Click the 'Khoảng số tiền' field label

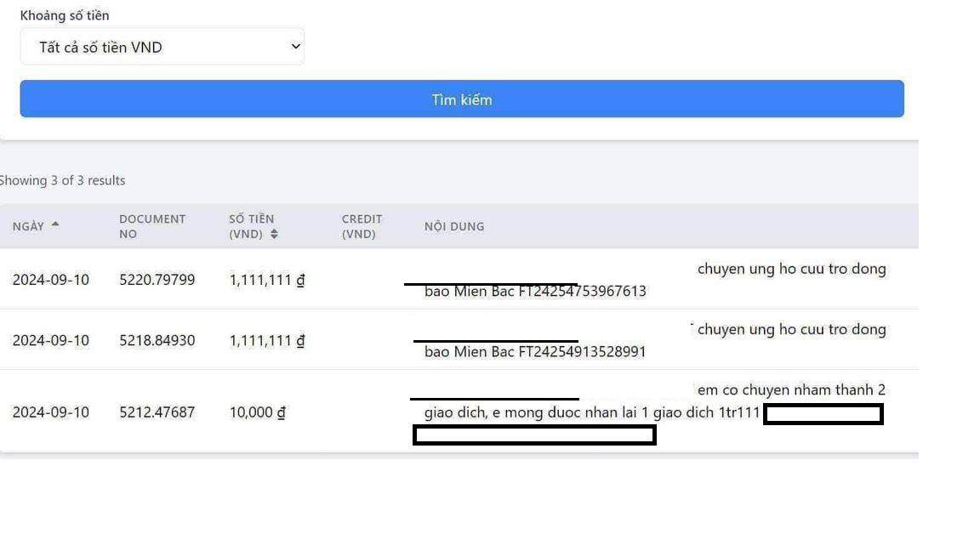click(65, 15)
